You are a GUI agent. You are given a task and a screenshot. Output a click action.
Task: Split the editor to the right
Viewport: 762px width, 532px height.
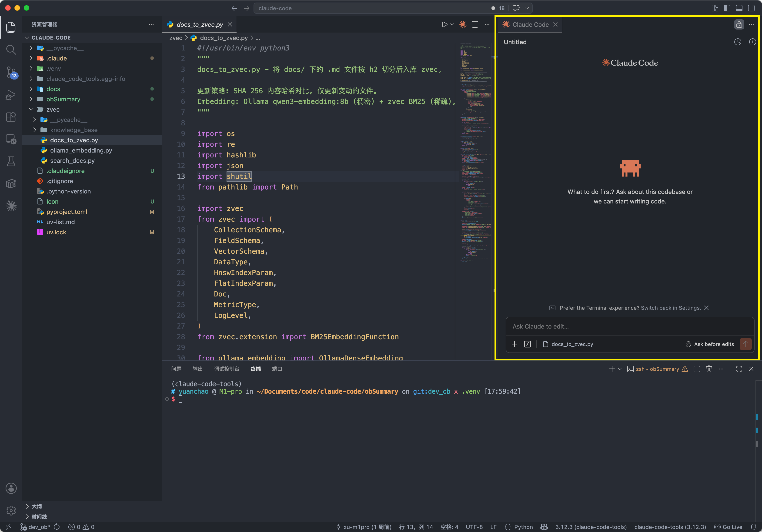click(475, 25)
